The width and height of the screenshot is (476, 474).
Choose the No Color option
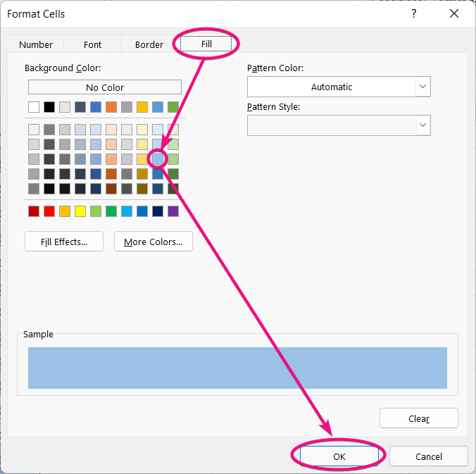pyautogui.click(x=105, y=87)
